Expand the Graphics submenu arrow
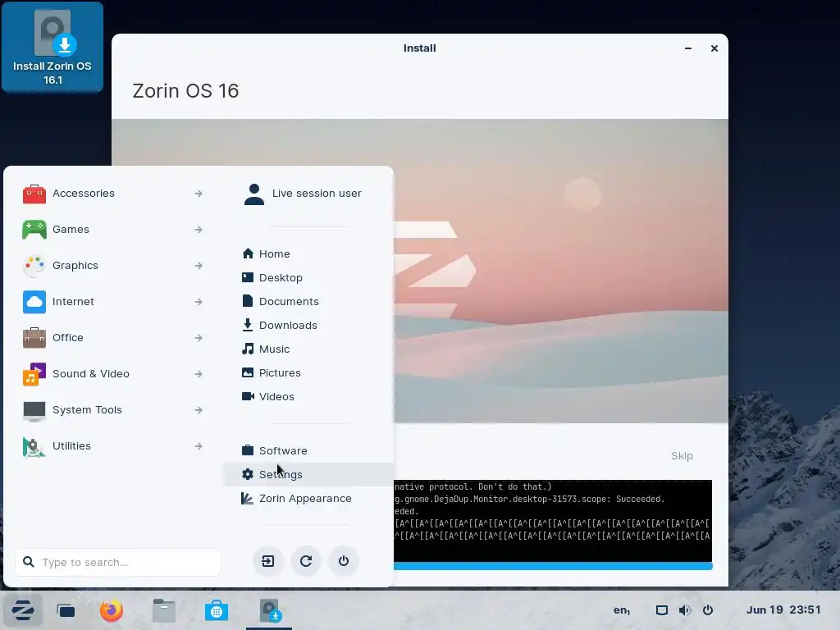The width and height of the screenshot is (840, 630). 199,266
